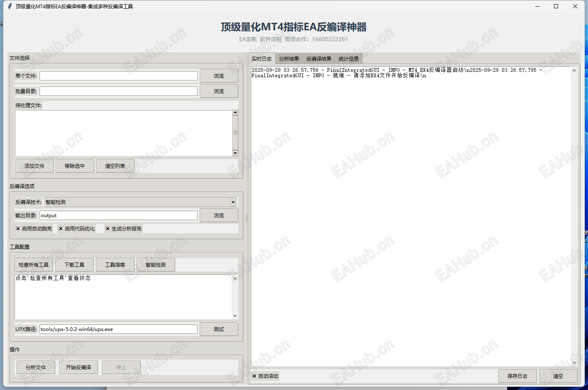The height and width of the screenshot is (390, 588).
Task: Click 浏览 button for 输出目录
Action: pos(219,216)
